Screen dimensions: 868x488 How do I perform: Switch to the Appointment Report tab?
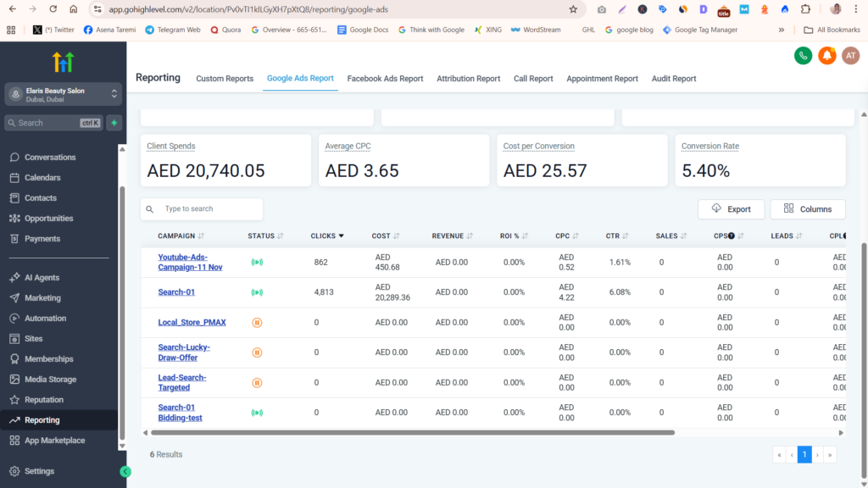point(603,79)
